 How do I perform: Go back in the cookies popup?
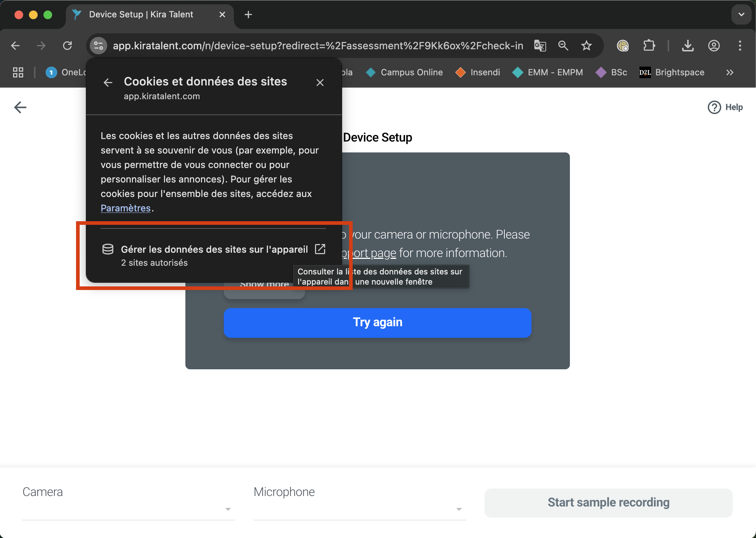[108, 83]
